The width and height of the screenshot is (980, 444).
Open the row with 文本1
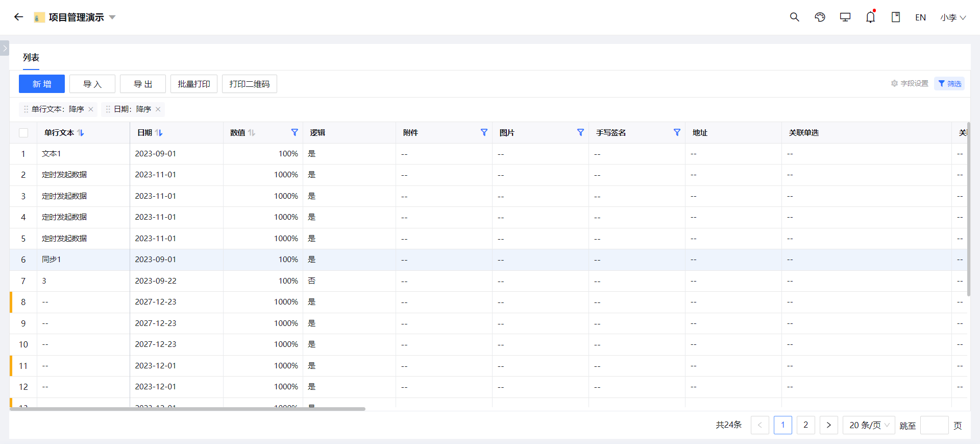488,154
